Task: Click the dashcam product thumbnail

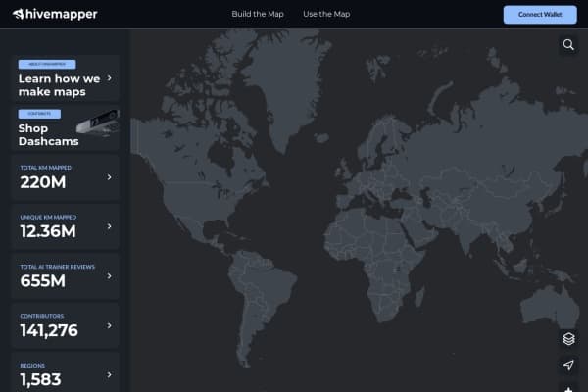Action: click(98, 122)
